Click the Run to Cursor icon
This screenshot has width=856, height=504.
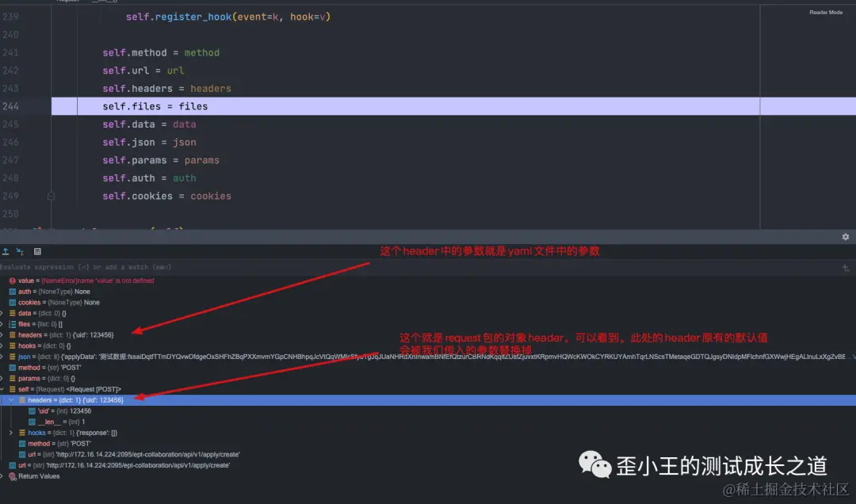(x=20, y=251)
